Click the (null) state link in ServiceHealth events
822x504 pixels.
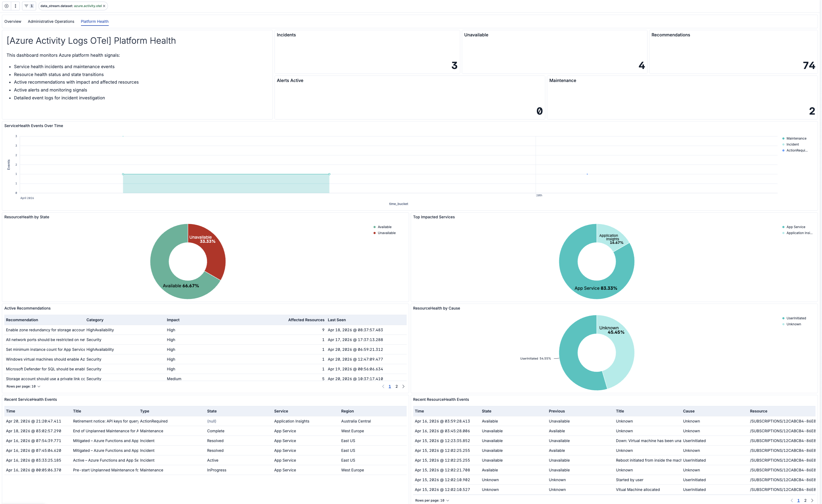(212, 421)
